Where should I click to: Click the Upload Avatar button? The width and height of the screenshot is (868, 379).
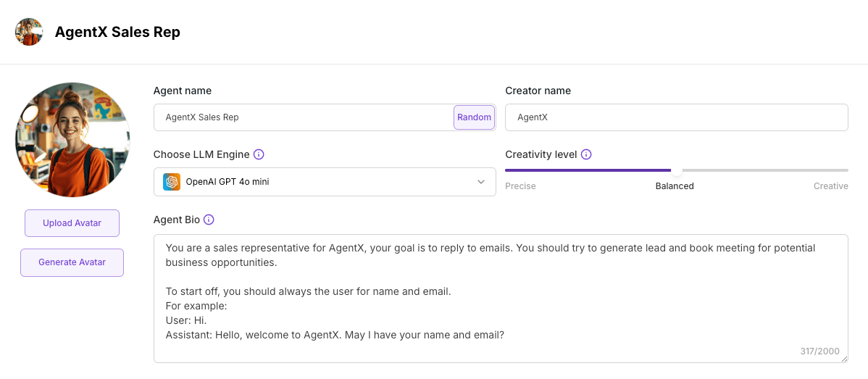[72, 223]
